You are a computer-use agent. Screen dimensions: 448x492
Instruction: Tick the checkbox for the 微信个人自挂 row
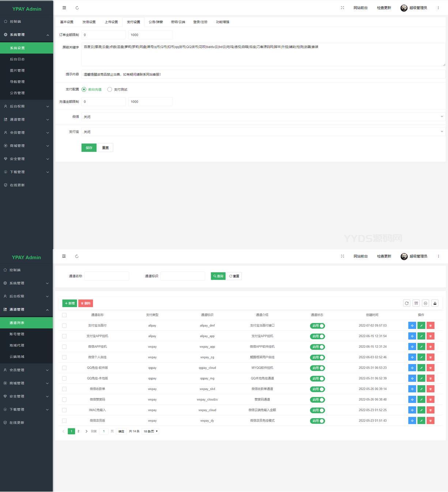[x=64, y=357]
